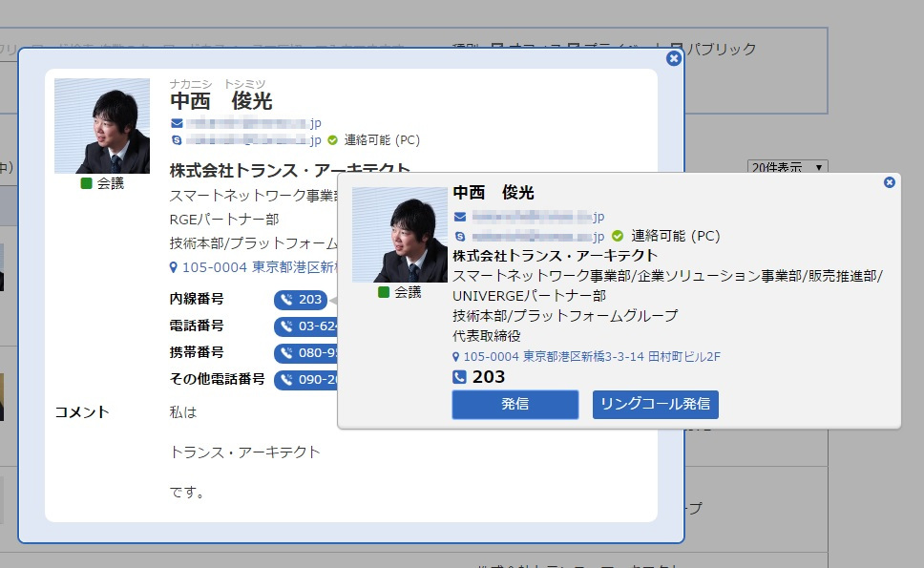The image size is (924, 568).
Task: Click the green presence check icon in the popup
Action: pos(618,237)
